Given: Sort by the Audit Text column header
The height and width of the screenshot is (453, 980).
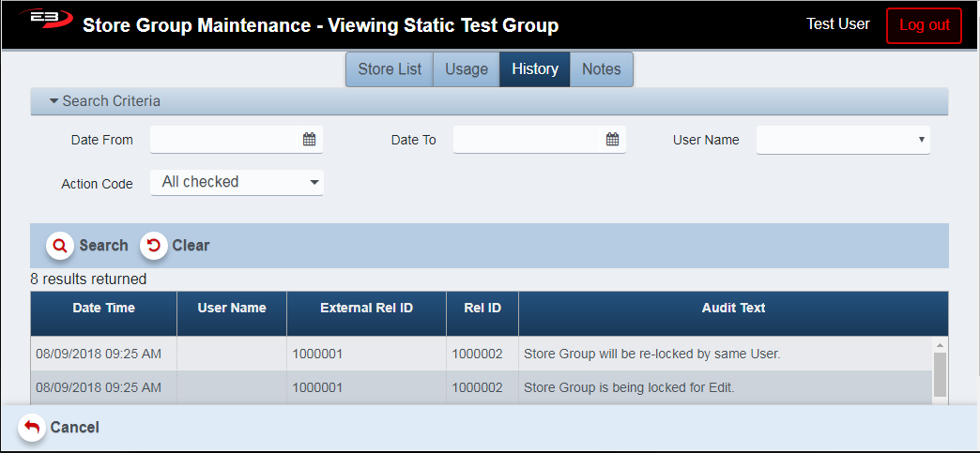Looking at the screenshot, I should [733, 308].
